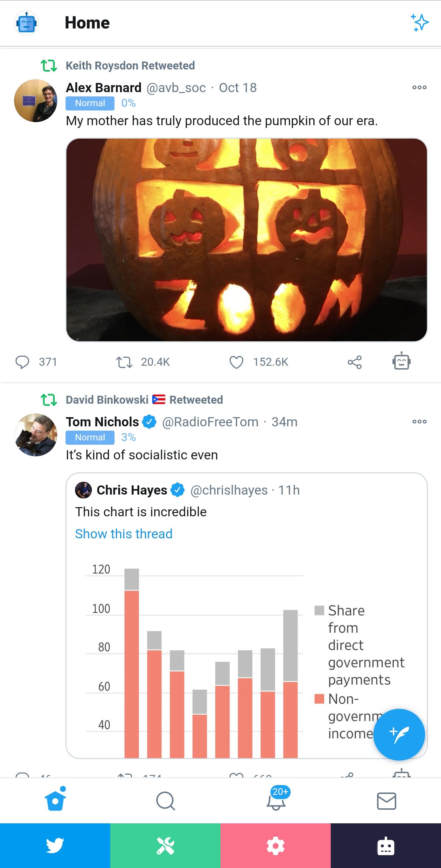
Task: Open more options for Tom Nichols' tweet
Action: point(420,421)
